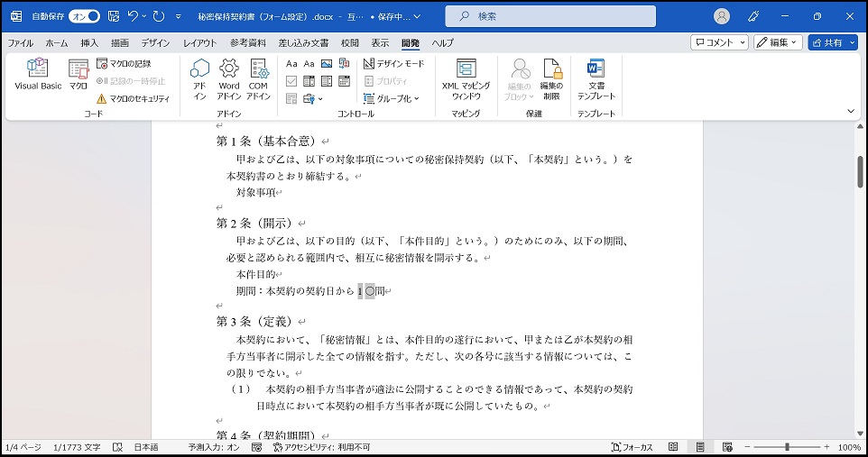Insert a checkbox content control
This screenshot has width=868, height=457.
coord(292,81)
